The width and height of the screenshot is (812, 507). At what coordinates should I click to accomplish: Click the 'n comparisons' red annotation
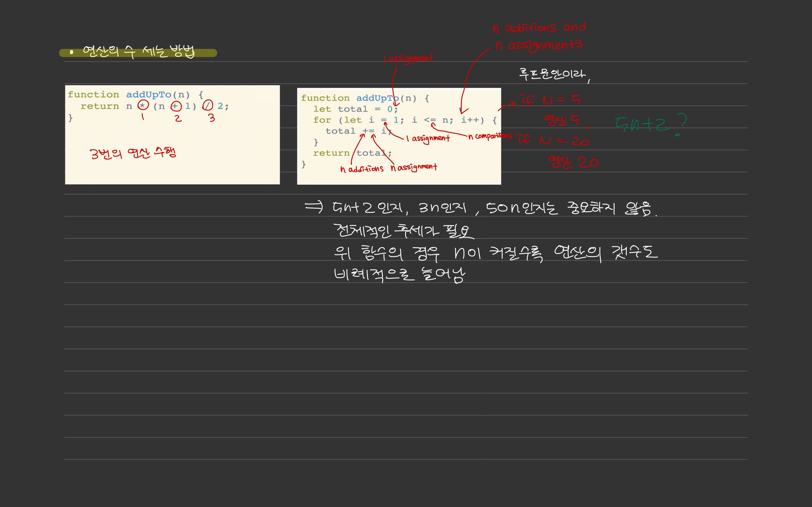click(490, 136)
